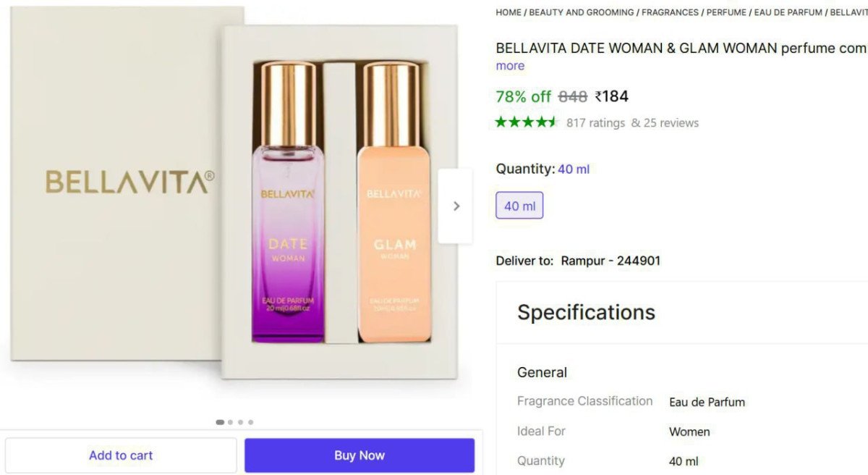
Task: Add the perfume combo to cart
Action: pos(121,455)
